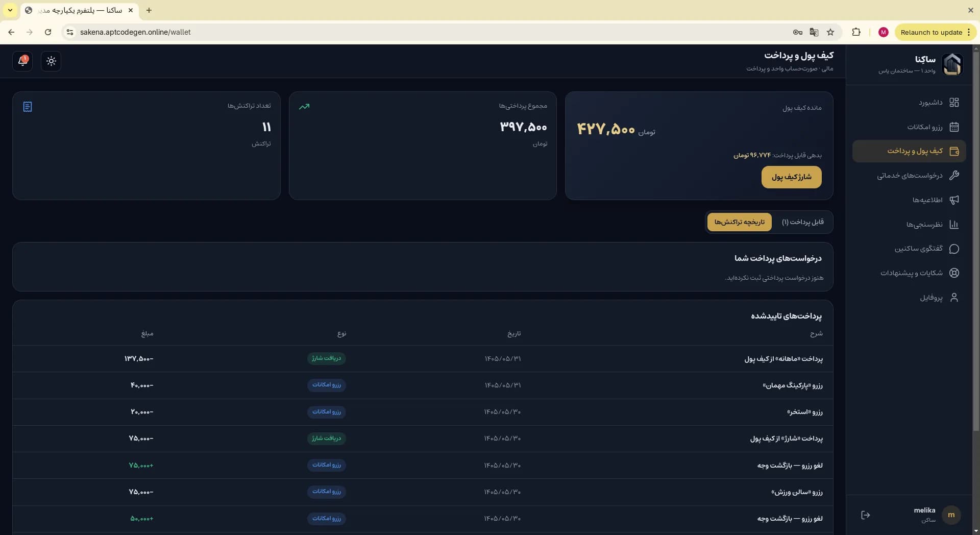Click the wallet balance ۴۲۷,۵۰۰ value
The image size is (980, 535).
pos(606,129)
